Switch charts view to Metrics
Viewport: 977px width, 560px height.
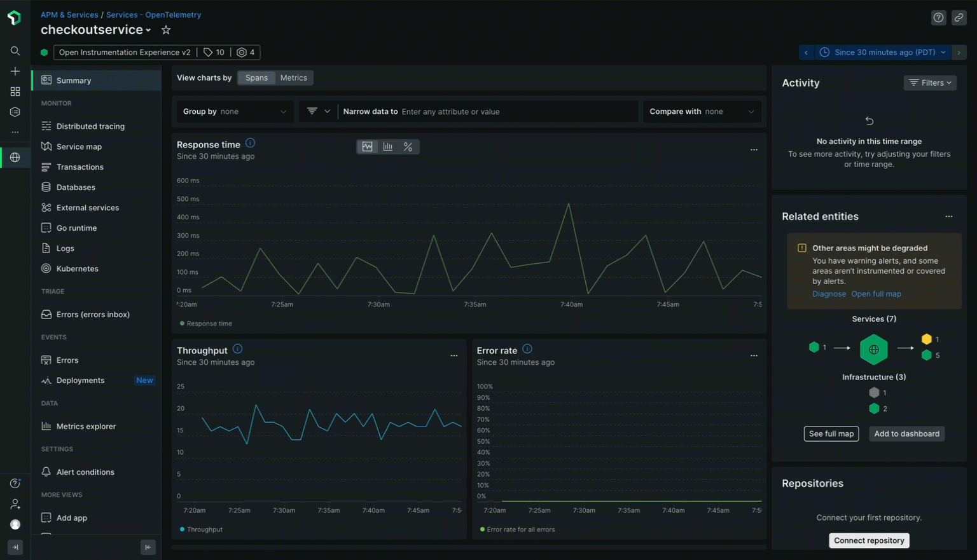293,78
